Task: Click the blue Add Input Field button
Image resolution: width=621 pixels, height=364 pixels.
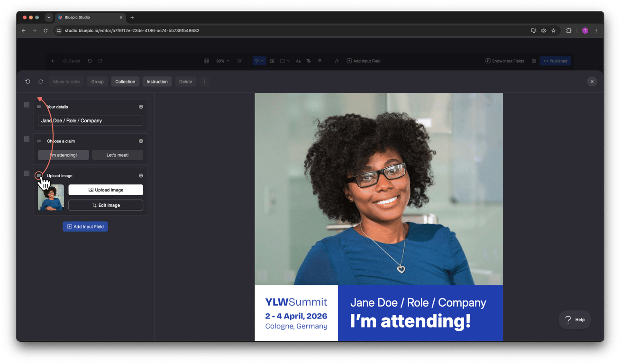Action: [85, 227]
